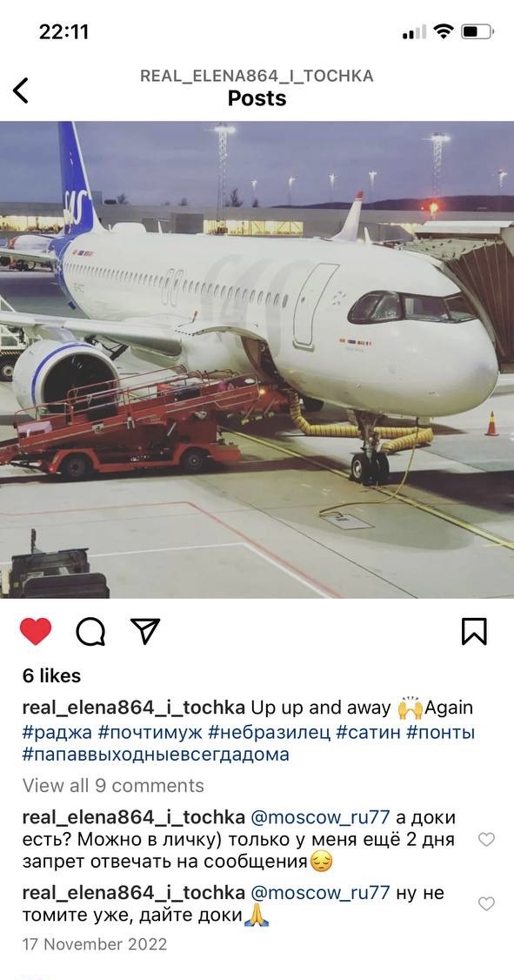This screenshot has height=980, width=514.
Task: Tap the Wi-Fi status icon
Action: [x=444, y=31]
